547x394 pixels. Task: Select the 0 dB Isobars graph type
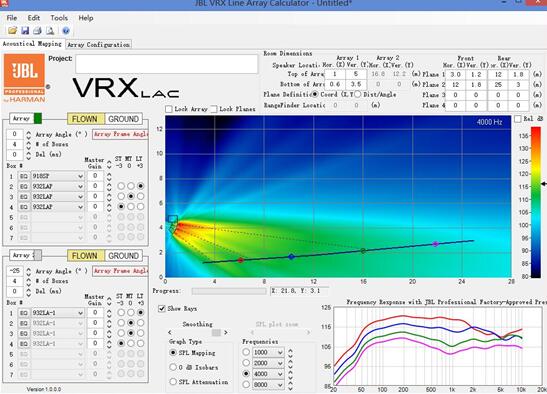pos(173,367)
